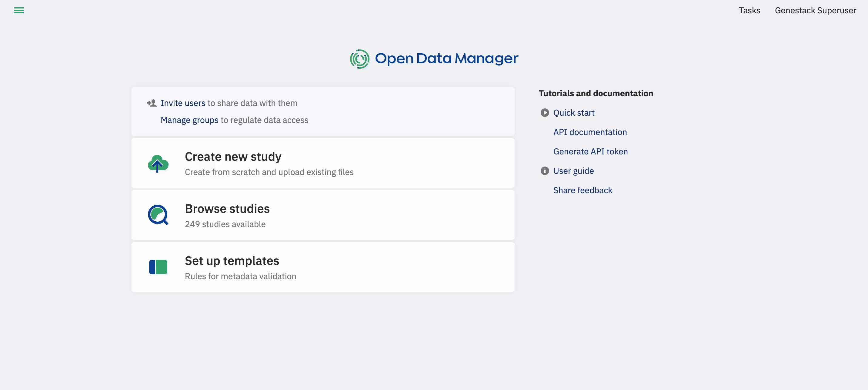The width and height of the screenshot is (868, 390).
Task: Open the hamburger navigation menu
Action: tap(18, 10)
